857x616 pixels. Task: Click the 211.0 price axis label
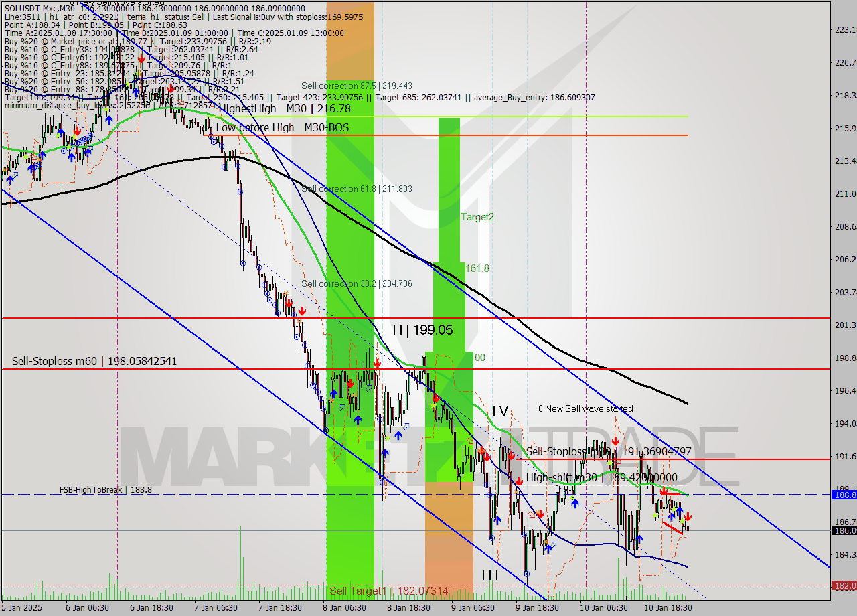click(845, 194)
